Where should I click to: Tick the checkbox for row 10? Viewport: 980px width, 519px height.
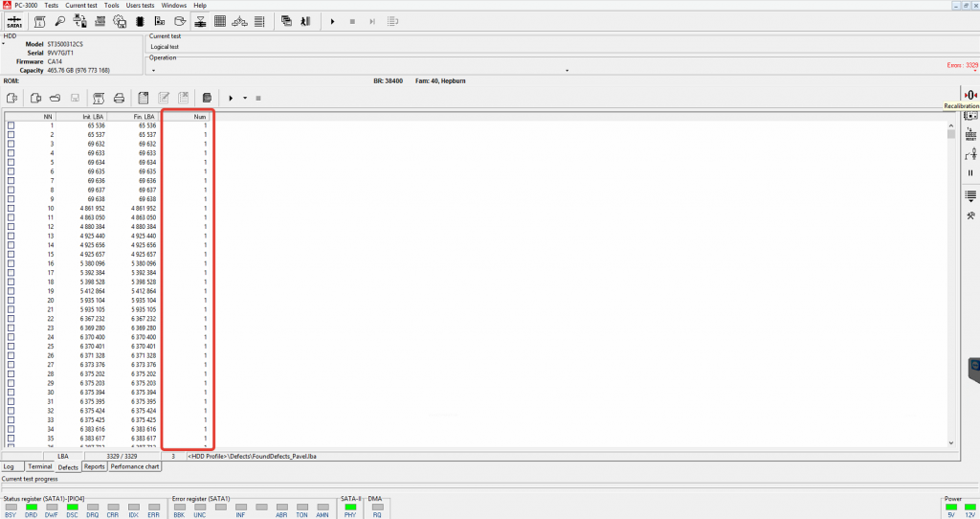11,208
